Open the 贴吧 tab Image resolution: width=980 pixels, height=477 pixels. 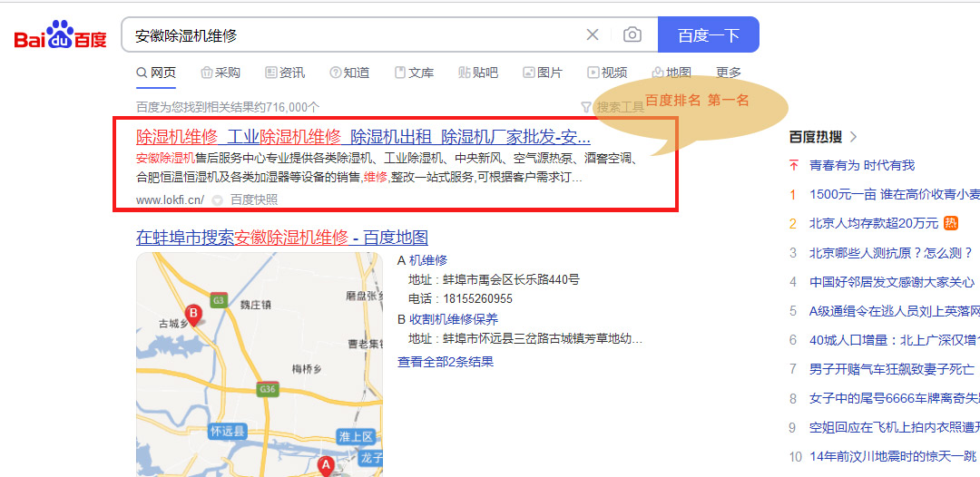coord(478,73)
